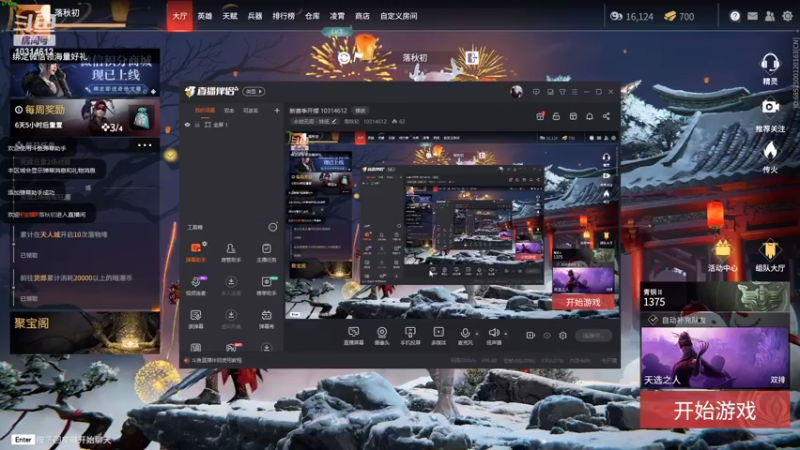Open the 组队大厅 team lobby
Screen dimensions: 800x450
coord(770,255)
